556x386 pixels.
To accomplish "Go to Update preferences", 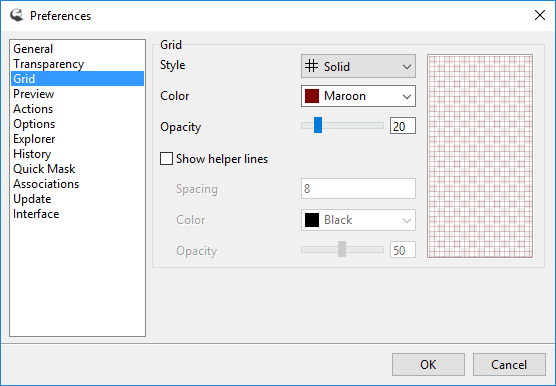I will tap(77, 199).
